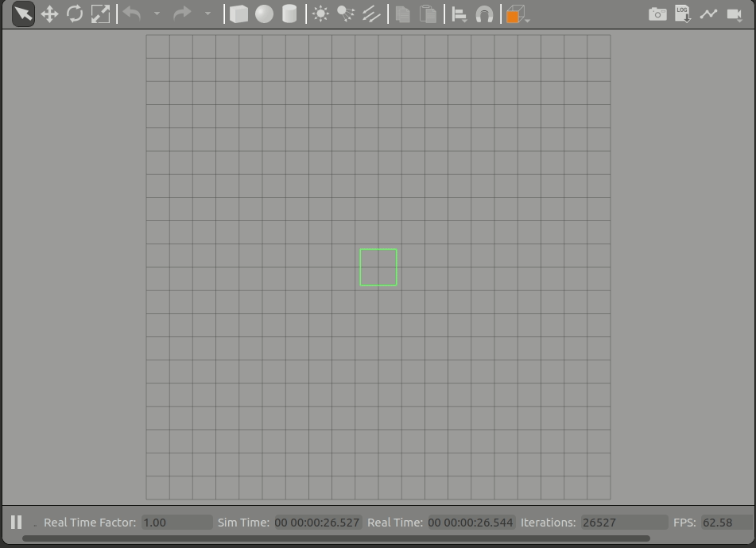This screenshot has height=548, width=756.
Task: Take a screenshot with camera icon
Action: [657, 14]
